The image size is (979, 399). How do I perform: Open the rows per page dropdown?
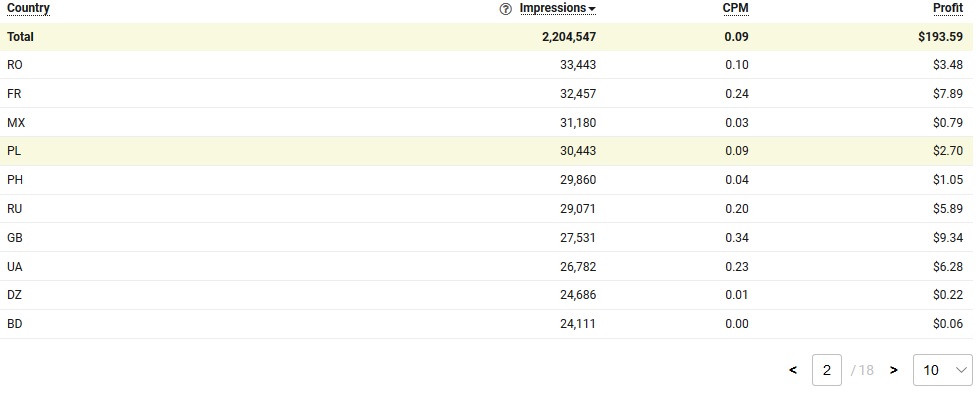pyautogui.click(x=943, y=370)
